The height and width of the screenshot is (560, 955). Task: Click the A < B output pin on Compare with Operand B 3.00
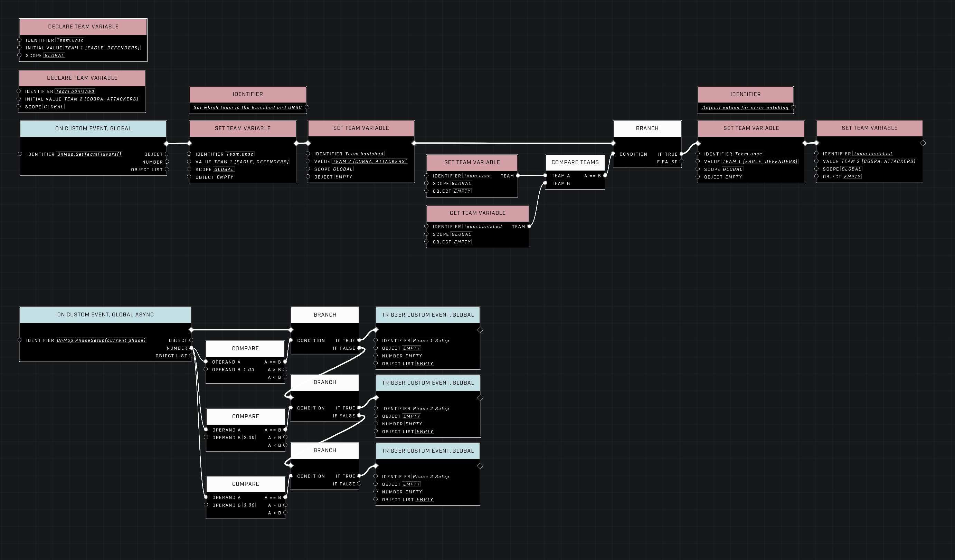point(285,513)
